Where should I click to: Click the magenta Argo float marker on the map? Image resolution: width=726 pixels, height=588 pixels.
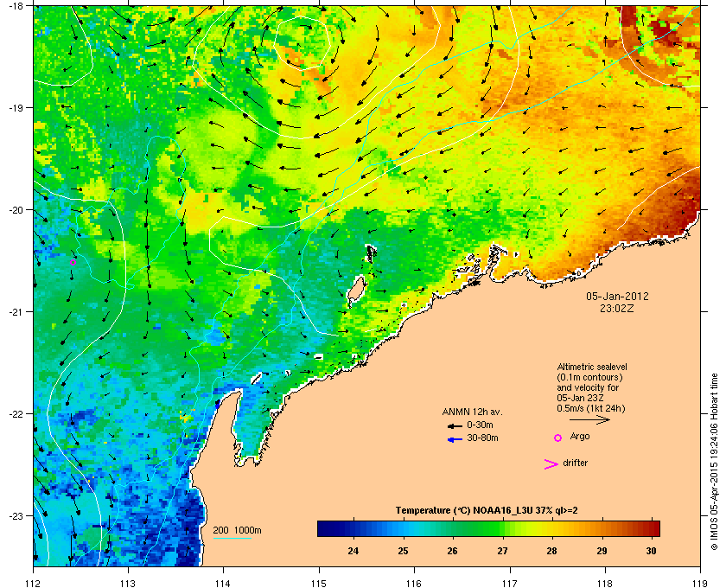point(73,263)
